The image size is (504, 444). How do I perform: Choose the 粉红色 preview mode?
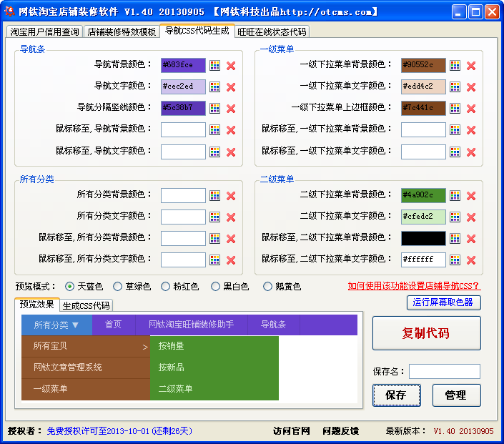(x=166, y=287)
